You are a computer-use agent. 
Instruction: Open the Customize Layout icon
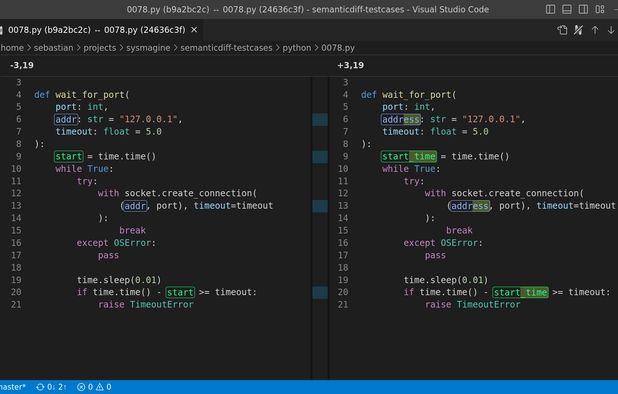(x=600, y=9)
